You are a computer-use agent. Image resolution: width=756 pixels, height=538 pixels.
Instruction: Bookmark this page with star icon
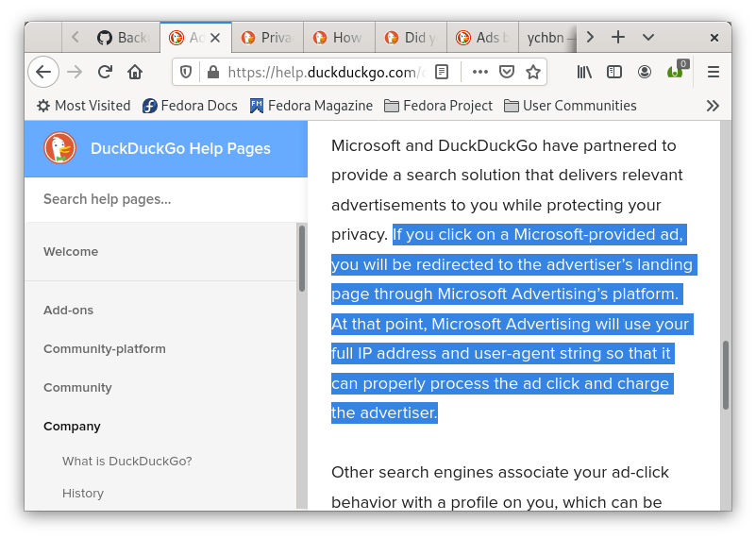tap(533, 72)
